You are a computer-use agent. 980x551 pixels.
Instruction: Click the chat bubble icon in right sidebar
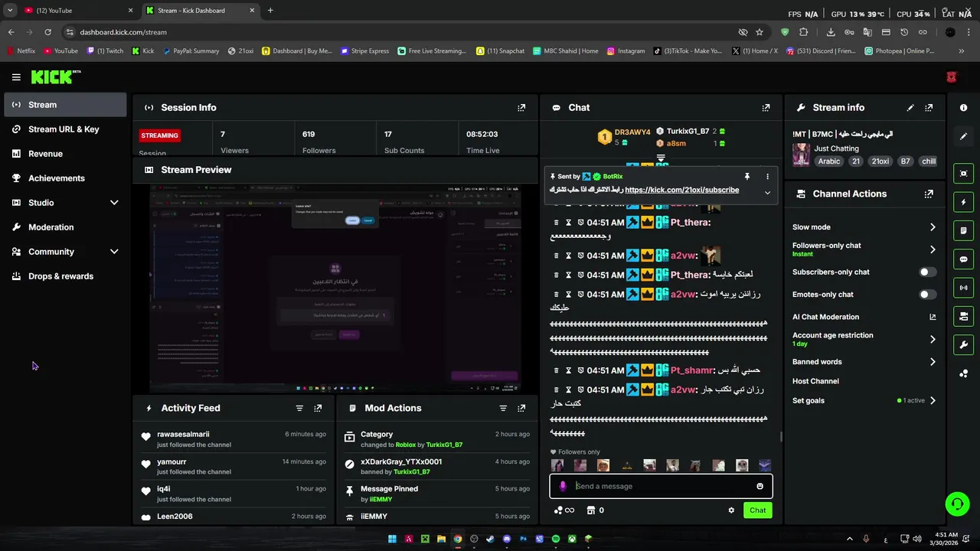[963, 259]
